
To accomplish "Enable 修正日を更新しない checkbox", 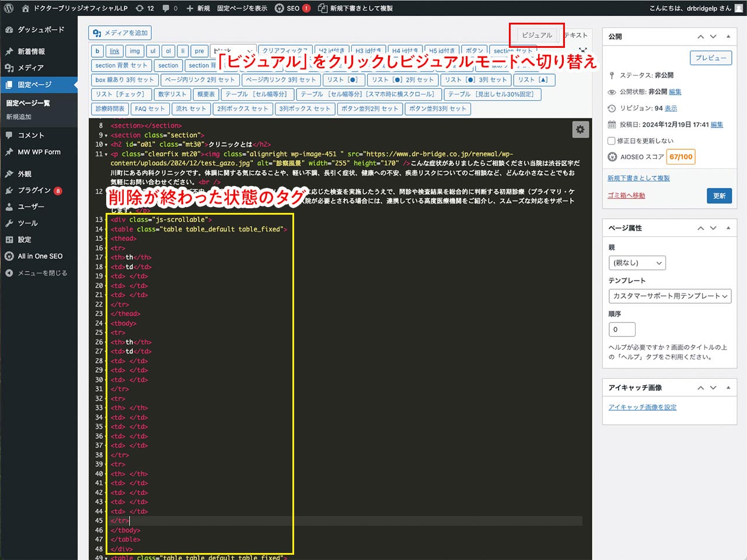I will coord(612,141).
